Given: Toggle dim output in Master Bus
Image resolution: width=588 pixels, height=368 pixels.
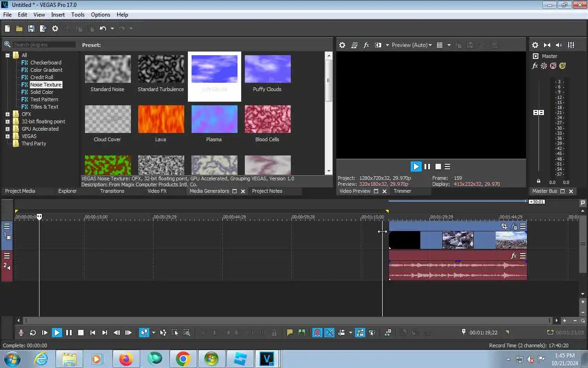Looking at the screenshot, I should 559,45.
